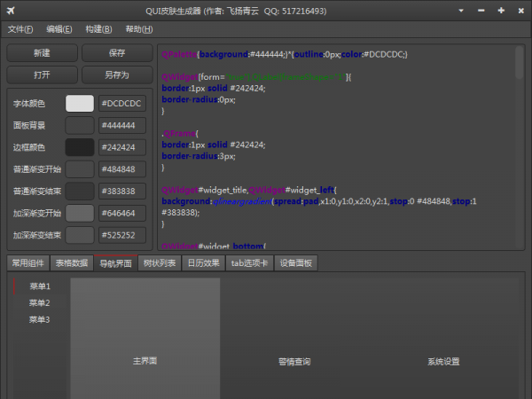Select 菜单2 in the left navigation list

point(39,303)
